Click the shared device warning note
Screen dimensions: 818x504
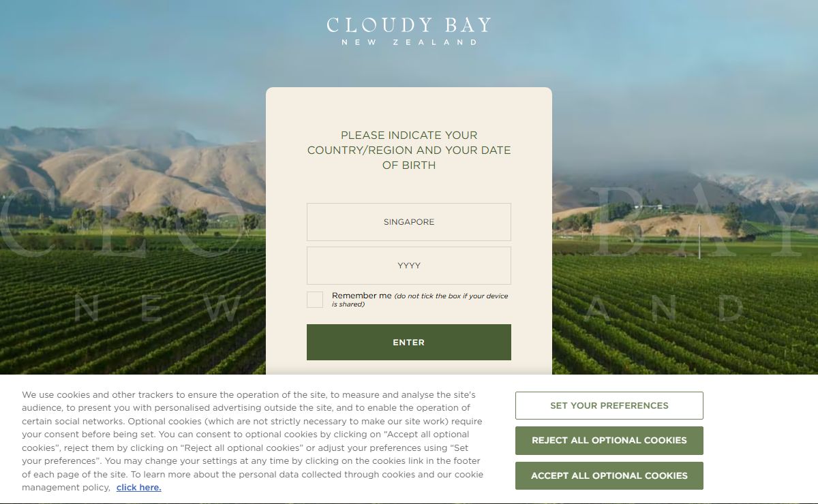[x=453, y=300]
